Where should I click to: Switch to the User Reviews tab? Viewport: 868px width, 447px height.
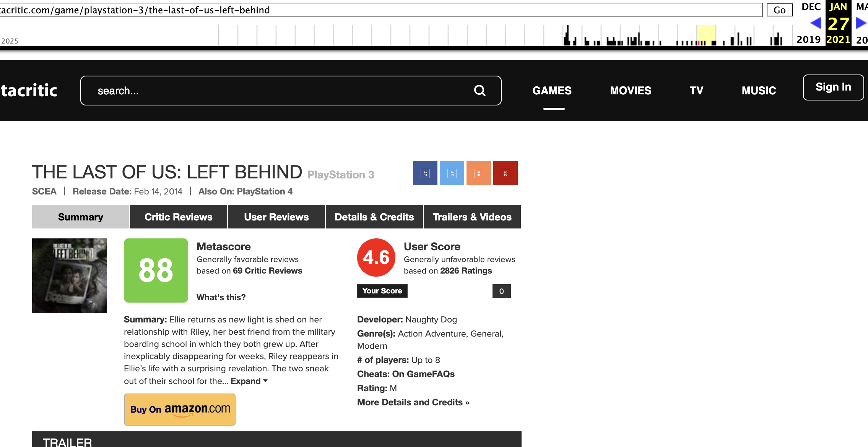tap(276, 217)
